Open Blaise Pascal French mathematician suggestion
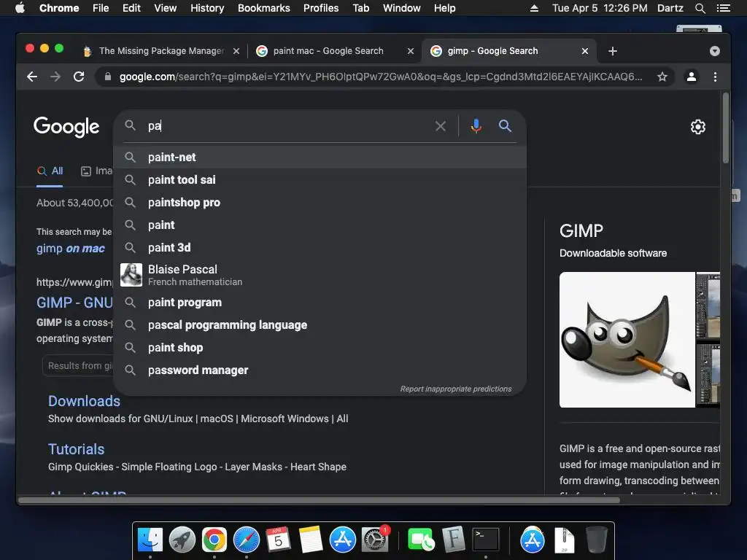Image resolution: width=747 pixels, height=560 pixels. (x=320, y=275)
